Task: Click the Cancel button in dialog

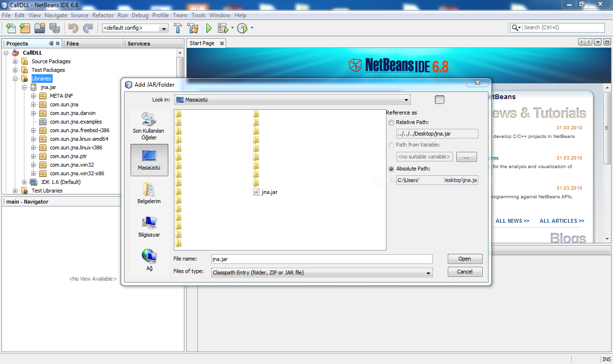Action: [x=465, y=272]
